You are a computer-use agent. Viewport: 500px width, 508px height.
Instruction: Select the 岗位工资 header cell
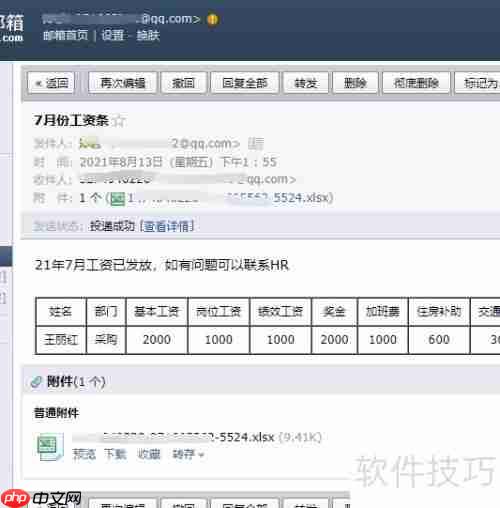click(x=219, y=312)
